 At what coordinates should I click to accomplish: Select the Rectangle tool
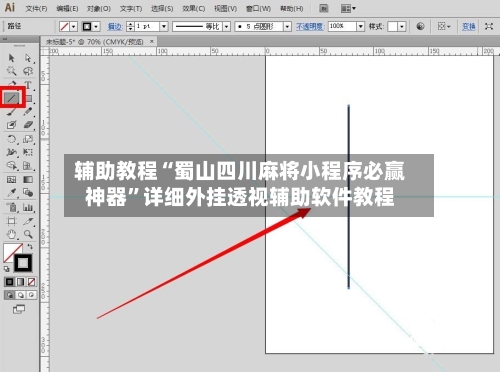pos(29,98)
